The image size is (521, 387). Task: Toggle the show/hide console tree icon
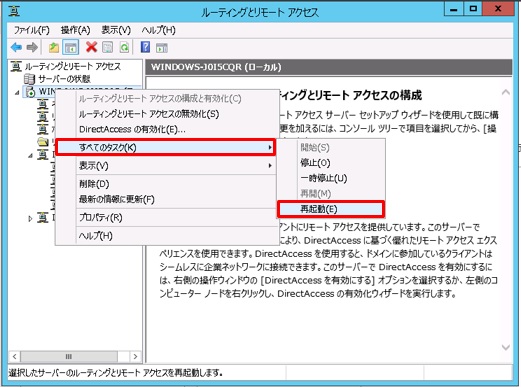[71, 47]
